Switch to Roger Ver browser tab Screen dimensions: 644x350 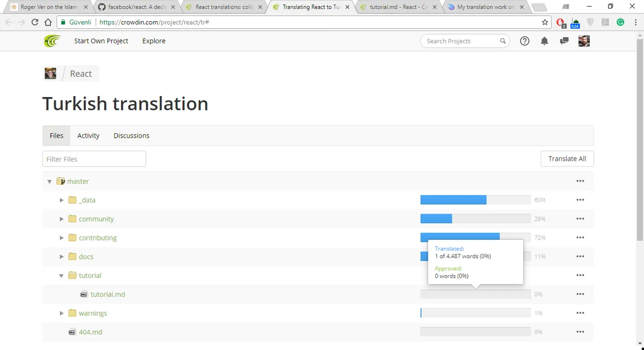[49, 7]
